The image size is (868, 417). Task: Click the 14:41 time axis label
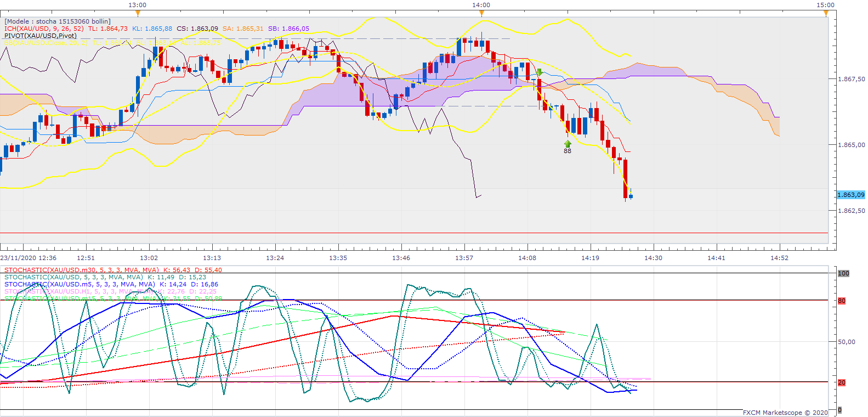(716, 258)
